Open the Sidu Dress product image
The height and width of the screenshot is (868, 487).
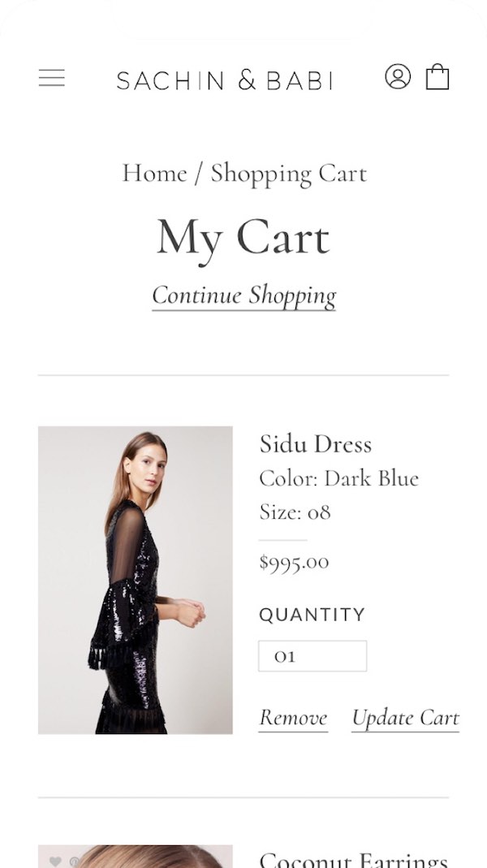(x=136, y=580)
